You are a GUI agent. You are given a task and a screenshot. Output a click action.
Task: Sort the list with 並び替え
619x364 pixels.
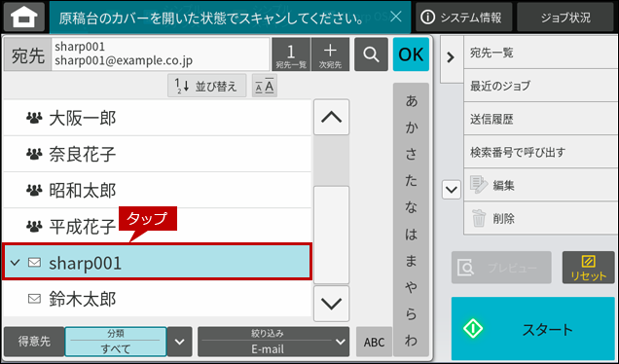(x=207, y=86)
